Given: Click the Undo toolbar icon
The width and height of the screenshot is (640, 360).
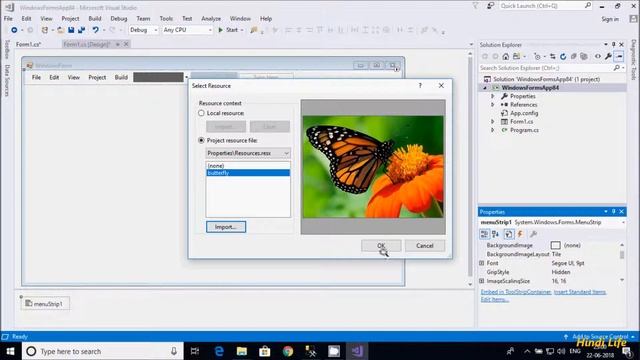Looking at the screenshot, I should point(96,30).
